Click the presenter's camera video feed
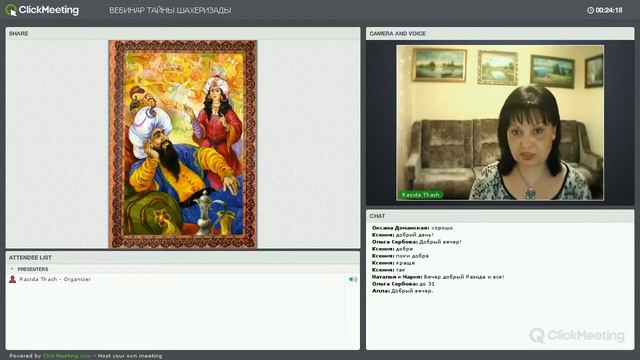This screenshot has width=640, height=360. pyautogui.click(x=500, y=123)
